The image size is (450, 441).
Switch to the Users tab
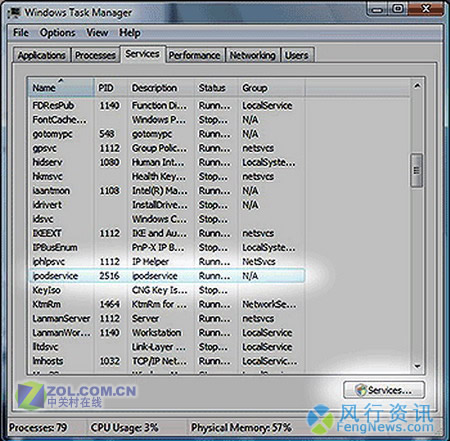[x=296, y=55]
